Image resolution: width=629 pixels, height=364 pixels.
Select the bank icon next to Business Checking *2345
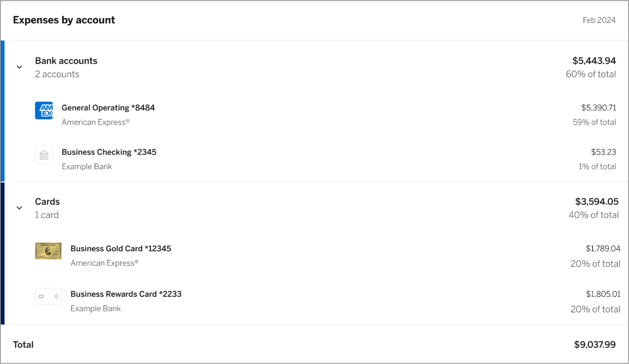point(44,155)
